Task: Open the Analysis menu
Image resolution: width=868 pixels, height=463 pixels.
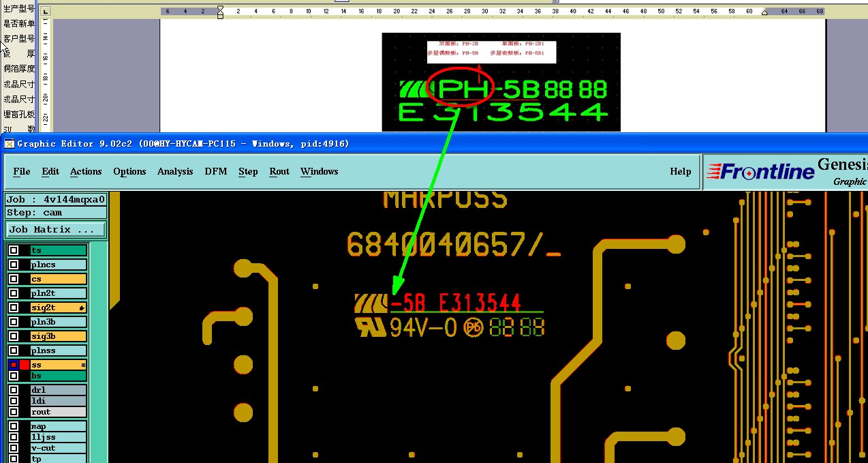Action: pyautogui.click(x=175, y=171)
